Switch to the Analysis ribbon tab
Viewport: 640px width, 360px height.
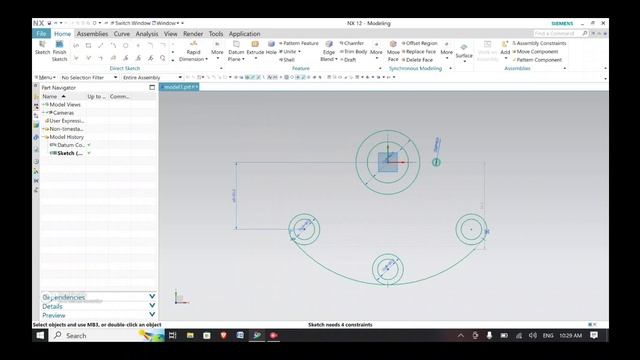[147, 34]
